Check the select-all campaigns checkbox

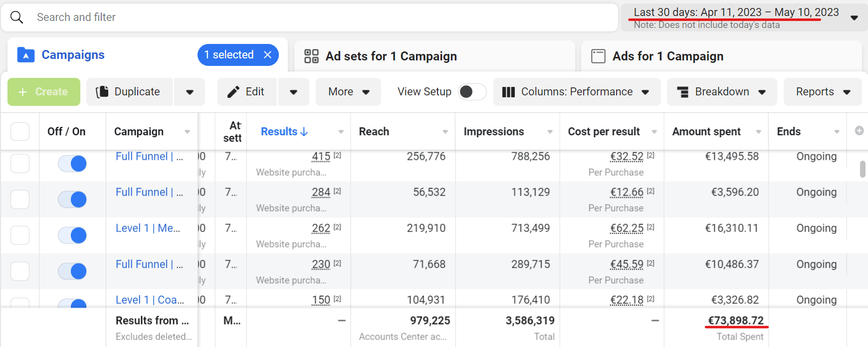[x=20, y=132]
